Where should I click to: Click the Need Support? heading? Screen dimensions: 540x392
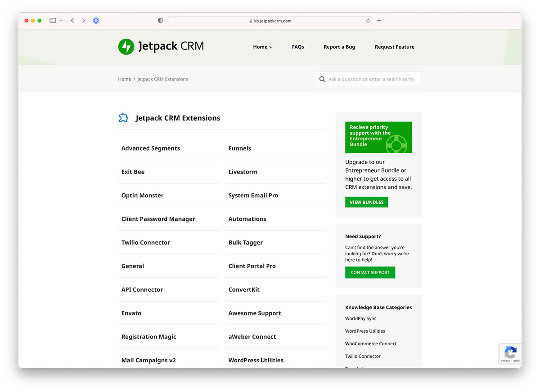[x=363, y=236]
